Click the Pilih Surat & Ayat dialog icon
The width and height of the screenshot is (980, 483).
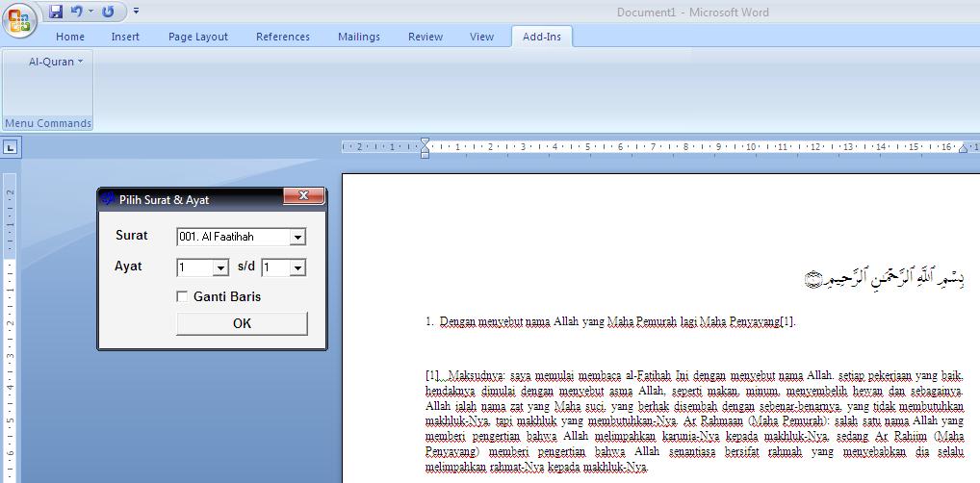108,199
